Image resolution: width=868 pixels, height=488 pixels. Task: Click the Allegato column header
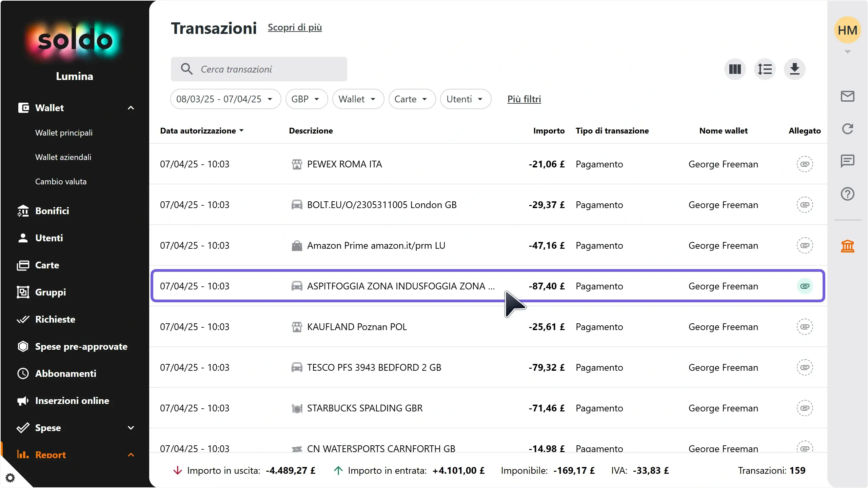click(805, 131)
